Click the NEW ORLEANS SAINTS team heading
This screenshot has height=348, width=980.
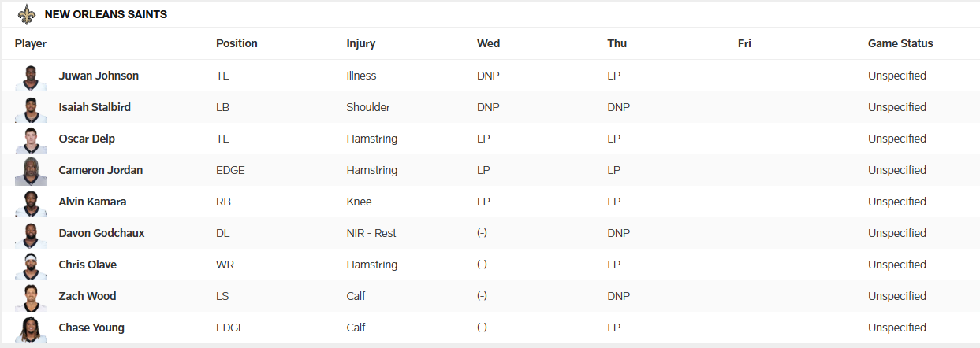pos(106,14)
